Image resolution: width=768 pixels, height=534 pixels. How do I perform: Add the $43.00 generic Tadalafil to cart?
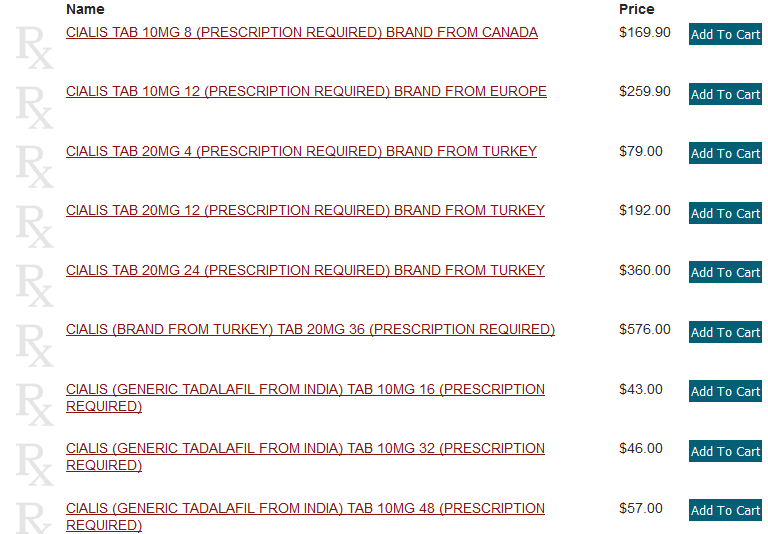click(x=725, y=391)
